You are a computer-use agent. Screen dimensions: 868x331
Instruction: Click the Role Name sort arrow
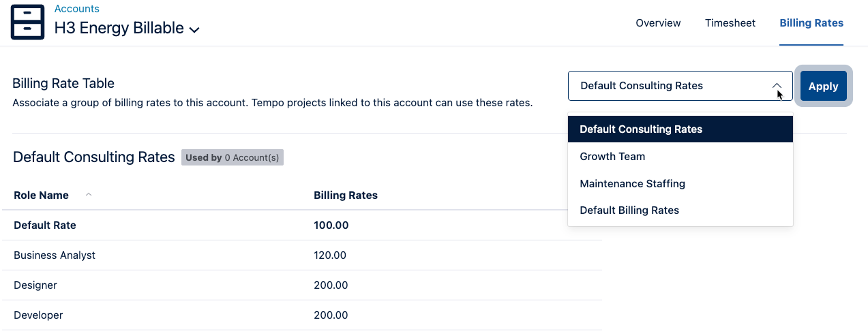89,195
